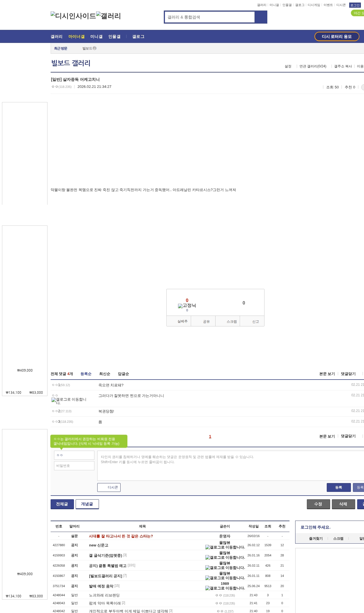
Task: Open the recently visited 빌보드 gallery shortcut
Action: click(x=89, y=48)
